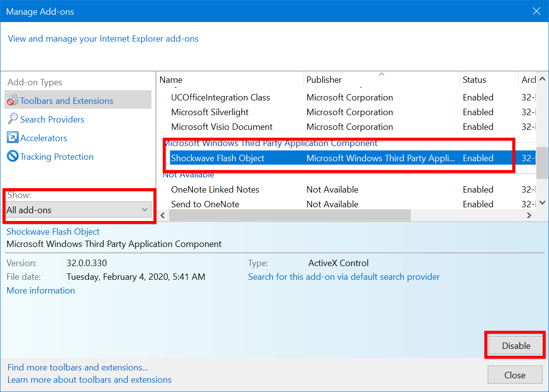
Task: Click Search for this add-on via default search provider
Action: coord(344,277)
